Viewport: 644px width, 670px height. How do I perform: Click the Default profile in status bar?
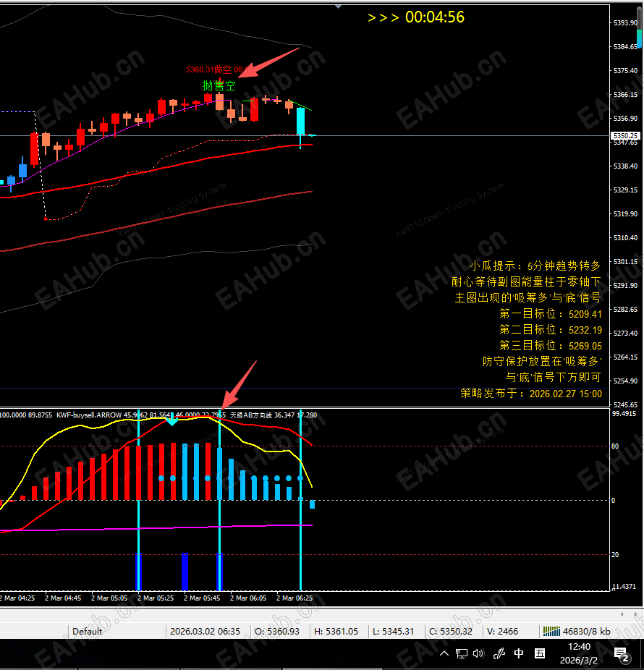(x=87, y=631)
